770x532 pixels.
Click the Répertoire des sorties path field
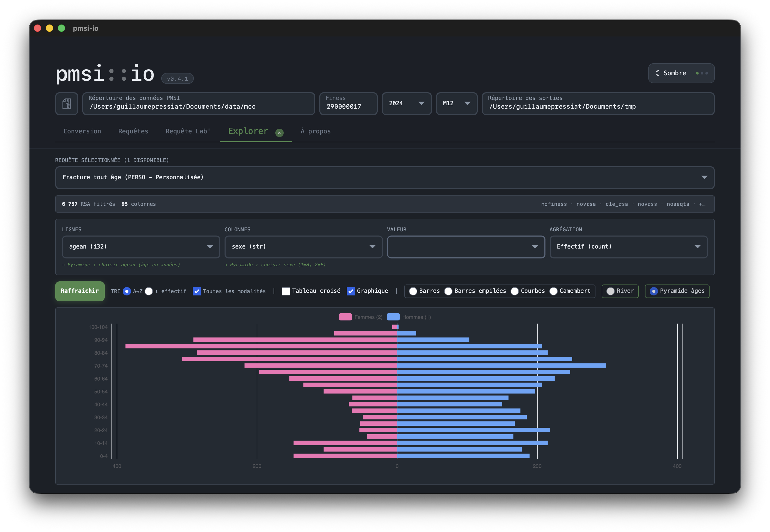(x=598, y=104)
